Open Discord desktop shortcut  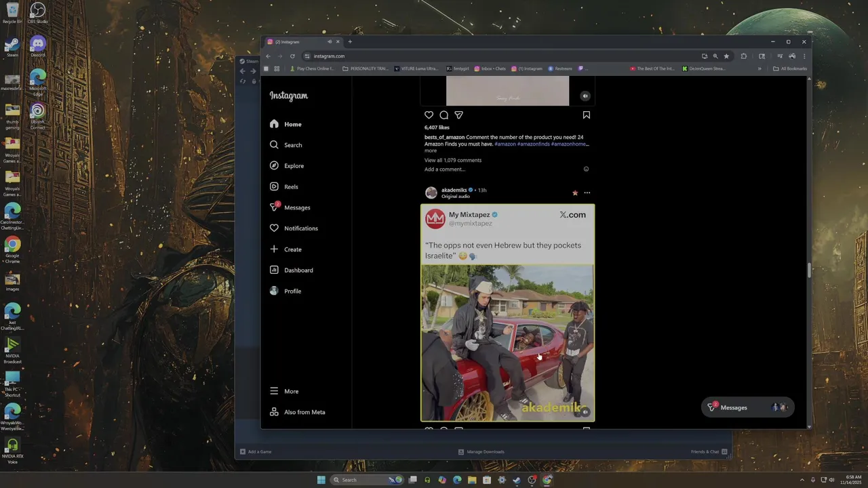coord(38,46)
